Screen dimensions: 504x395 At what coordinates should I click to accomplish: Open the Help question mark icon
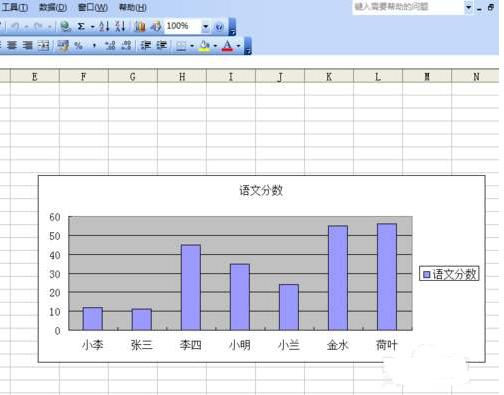click(x=219, y=27)
